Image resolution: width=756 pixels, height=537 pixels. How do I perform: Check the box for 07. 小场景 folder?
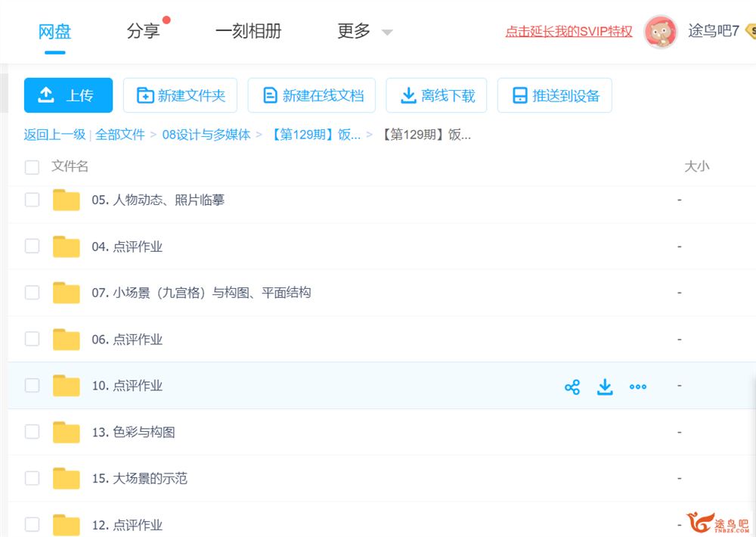(32, 293)
